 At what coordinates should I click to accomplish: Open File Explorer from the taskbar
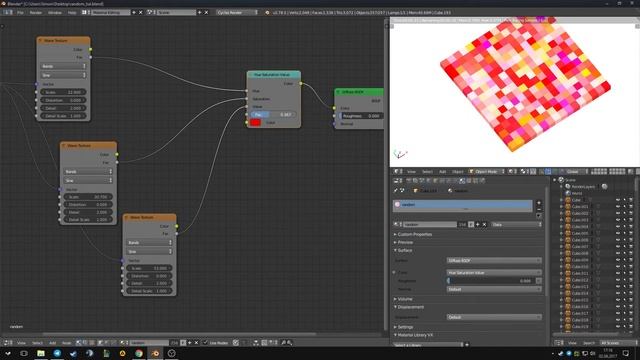pyautogui.click(x=41, y=353)
